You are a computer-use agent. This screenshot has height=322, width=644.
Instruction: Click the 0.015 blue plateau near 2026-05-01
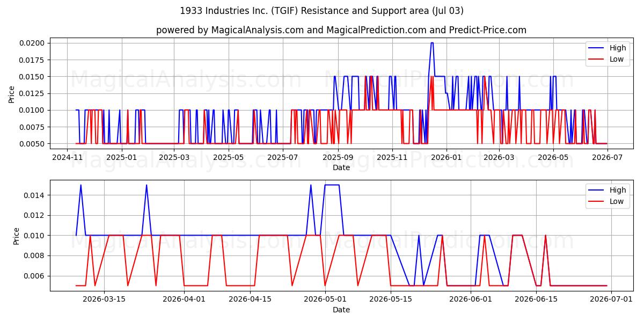coord(332,185)
